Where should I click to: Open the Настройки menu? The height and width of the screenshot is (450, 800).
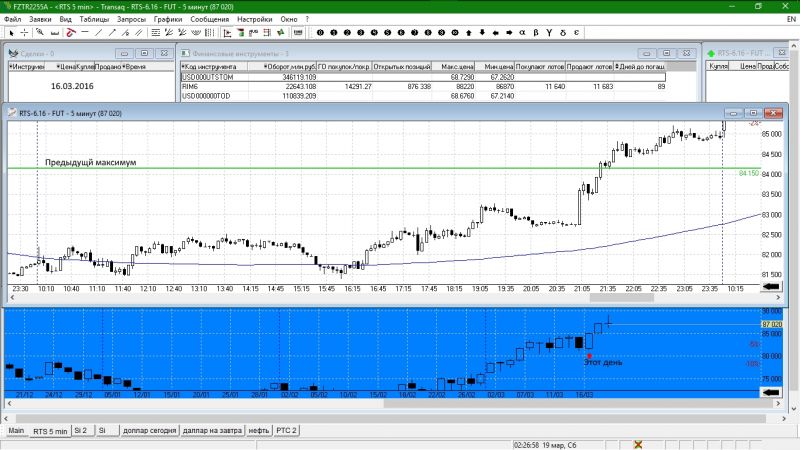pos(254,19)
